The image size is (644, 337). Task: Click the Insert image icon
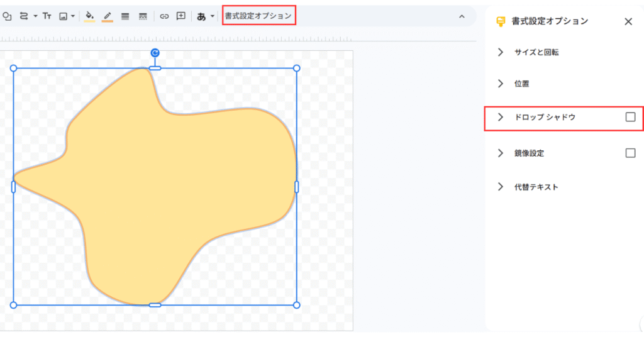click(64, 16)
